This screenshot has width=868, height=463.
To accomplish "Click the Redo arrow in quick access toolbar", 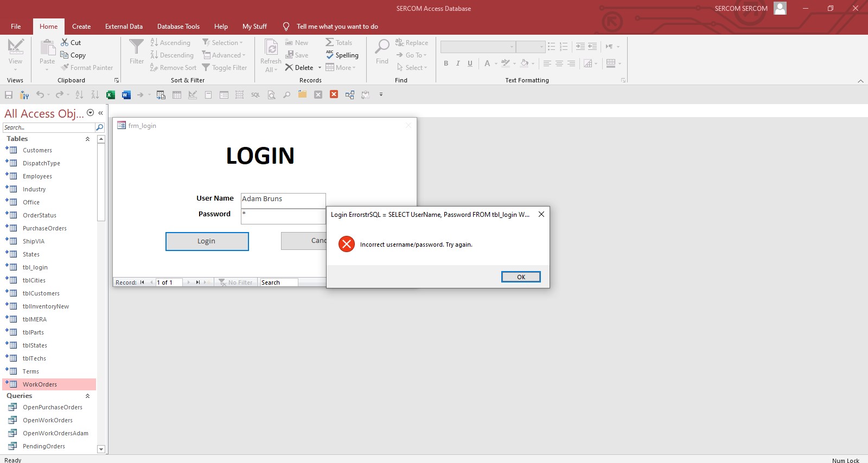I will click(x=59, y=95).
